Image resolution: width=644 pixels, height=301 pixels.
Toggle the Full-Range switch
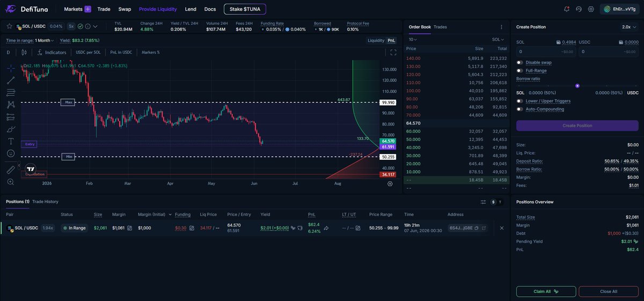[x=519, y=70]
